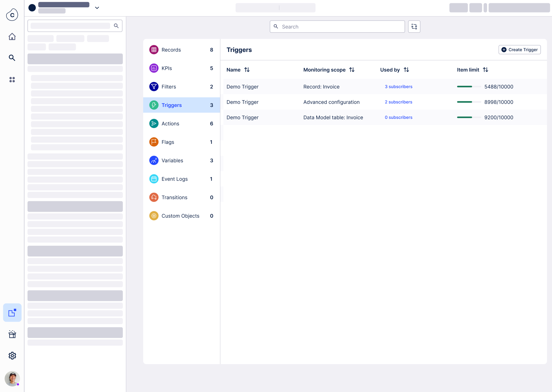Click the 9200/10000 item limit progress bar
Screen dimensions: 552x392
469,117
